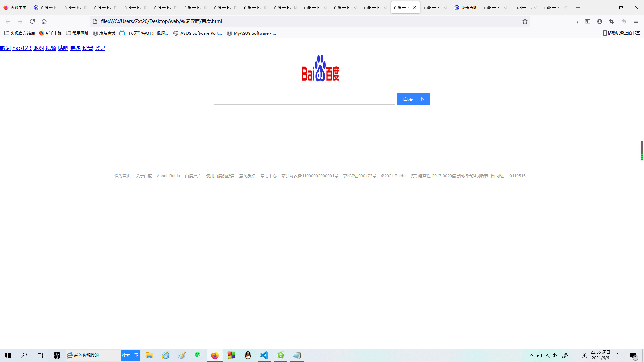
Task: Click 使用百度前必读 footer link
Action: click(x=220, y=176)
